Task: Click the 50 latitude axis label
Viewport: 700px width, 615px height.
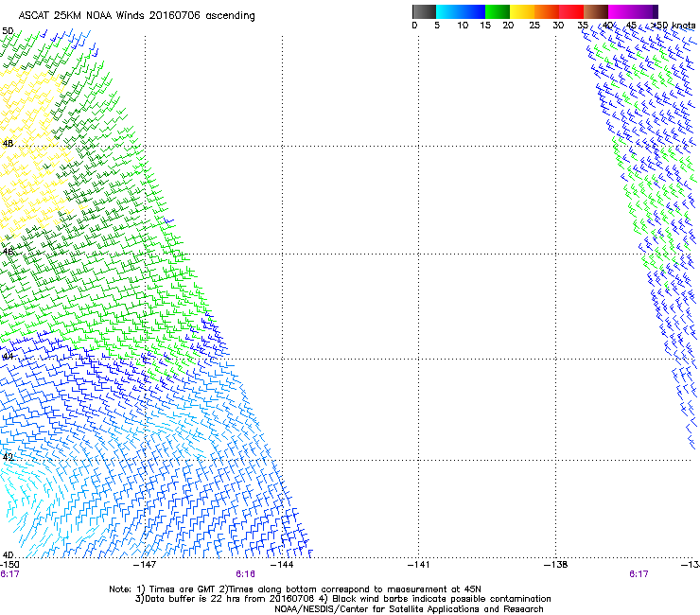Action: 8,31
